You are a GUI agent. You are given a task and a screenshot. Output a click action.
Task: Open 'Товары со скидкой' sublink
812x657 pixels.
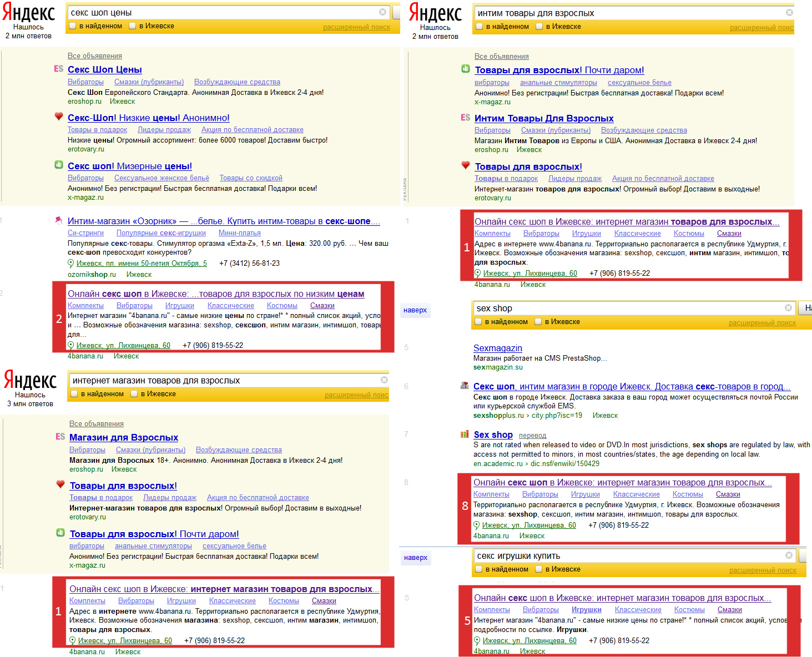(x=251, y=178)
